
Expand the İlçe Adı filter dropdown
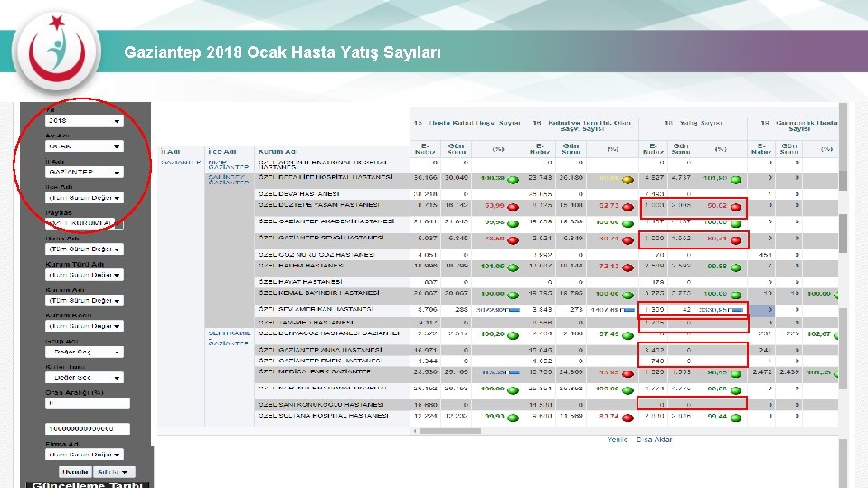pyautogui.click(x=84, y=198)
